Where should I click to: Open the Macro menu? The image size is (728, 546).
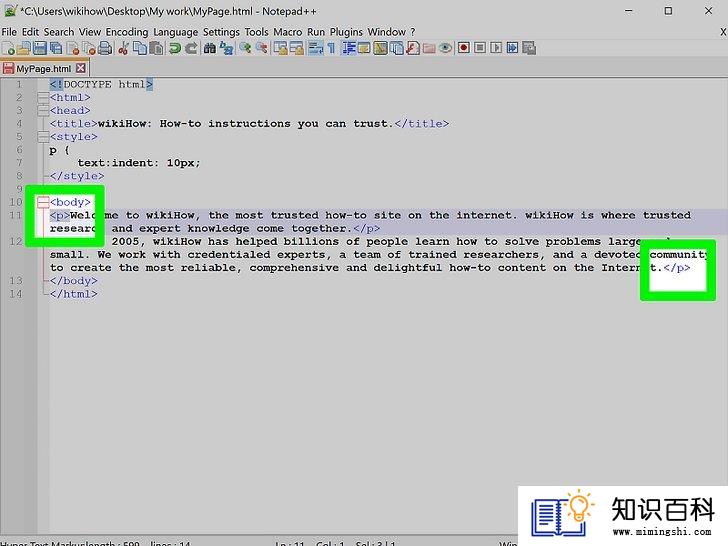[x=287, y=32]
